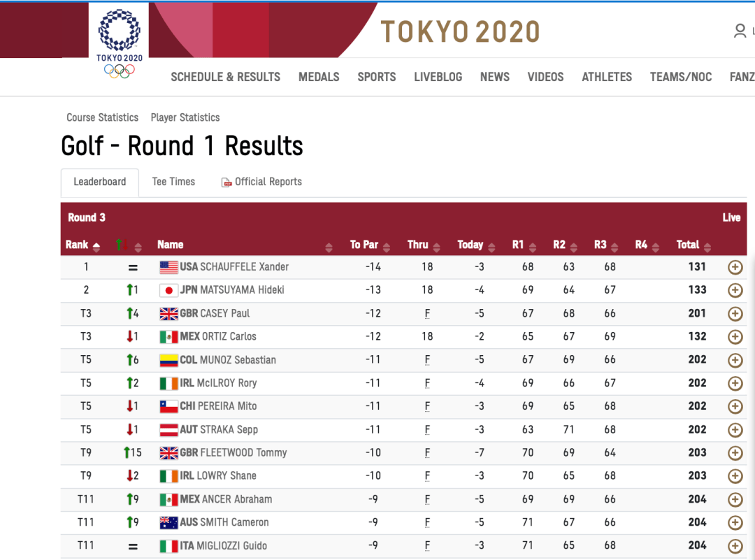Sort leaderboard by Rank column
The width and height of the screenshot is (755, 560).
(82, 245)
